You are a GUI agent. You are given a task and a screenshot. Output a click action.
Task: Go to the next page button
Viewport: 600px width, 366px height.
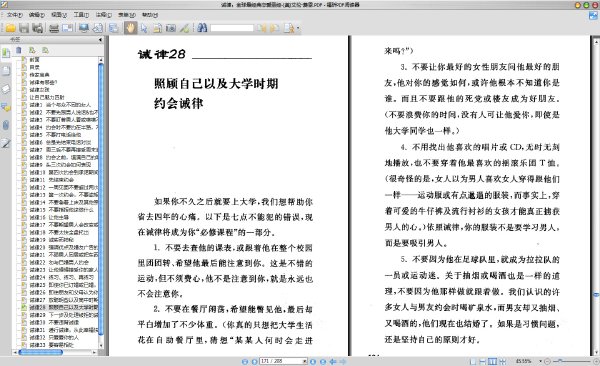(x=313, y=361)
